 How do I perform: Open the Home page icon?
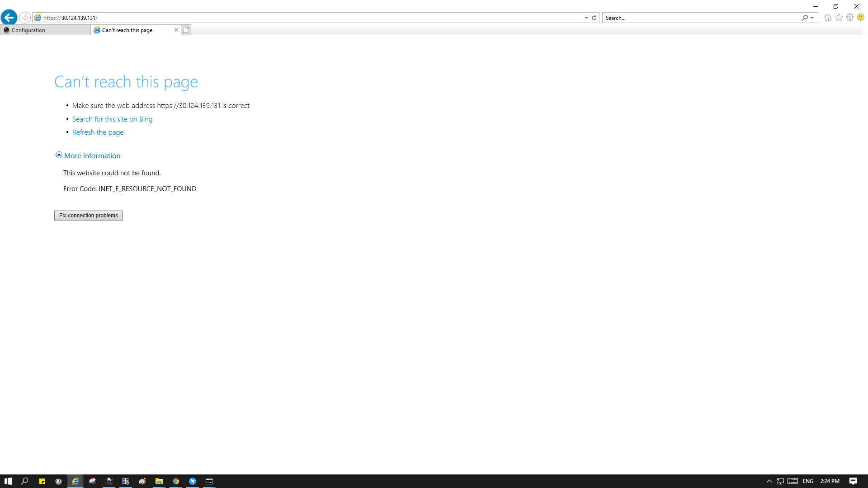[x=827, y=18]
